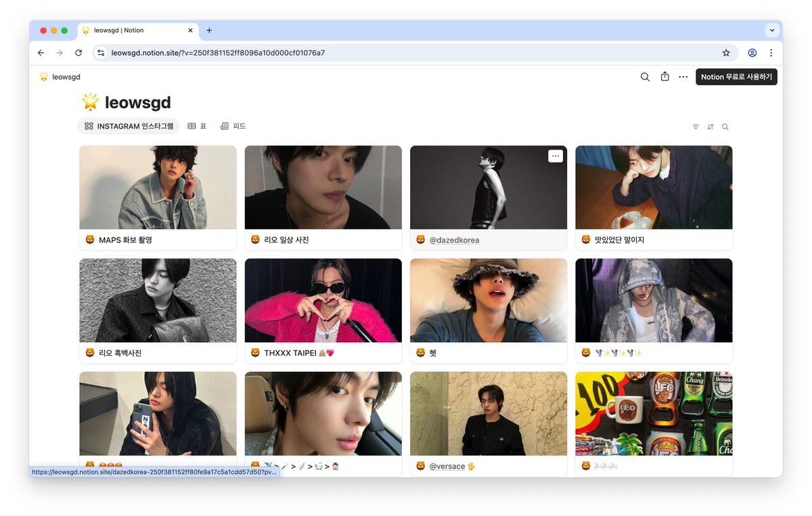812x516 pixels.
Task: Open the @dazedkorea card title link
Action: click(x=455, y=240)
